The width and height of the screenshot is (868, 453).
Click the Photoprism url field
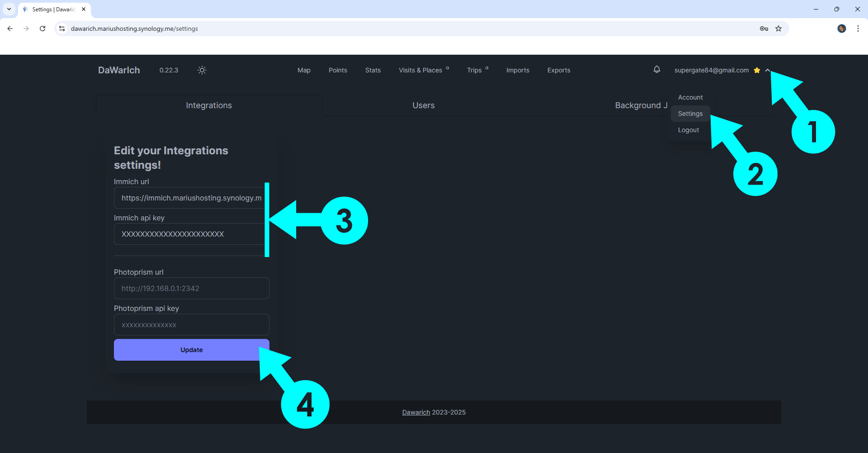(x=192, y=288)
